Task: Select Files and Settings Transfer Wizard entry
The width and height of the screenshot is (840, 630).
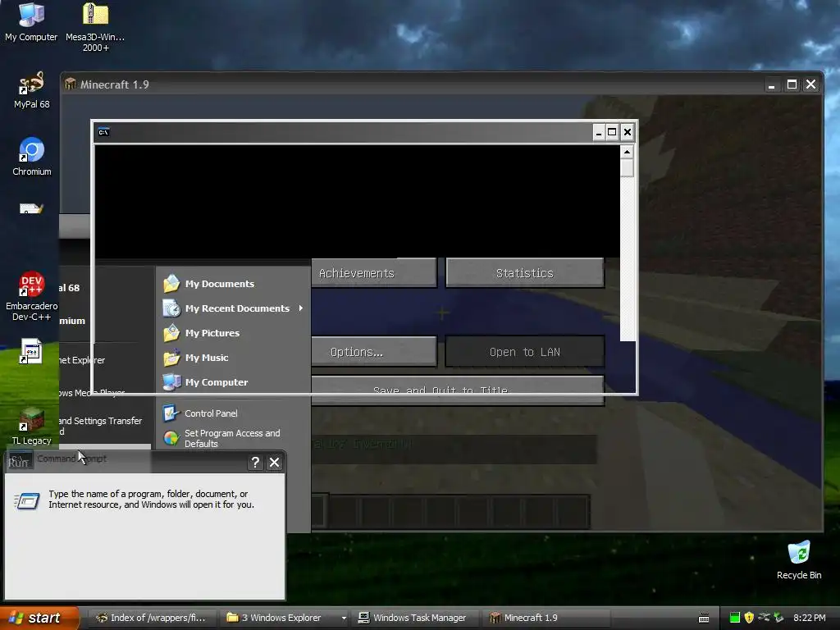Action: click(x=101, y=426)
